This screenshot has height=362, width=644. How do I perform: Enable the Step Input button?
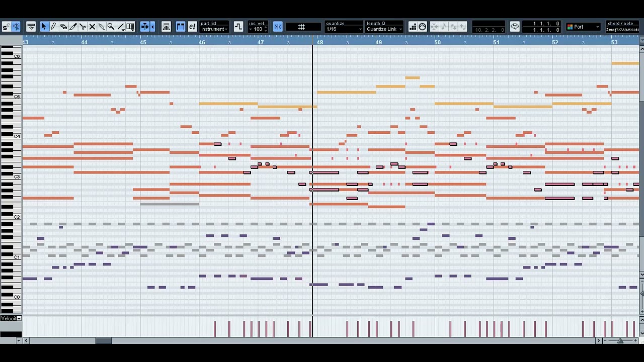click(413, 27)
